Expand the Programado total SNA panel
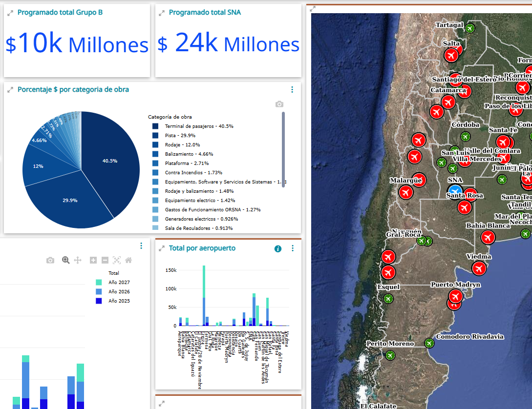The width and height of the screenshot is (532, 409). (x=162, y=13)
